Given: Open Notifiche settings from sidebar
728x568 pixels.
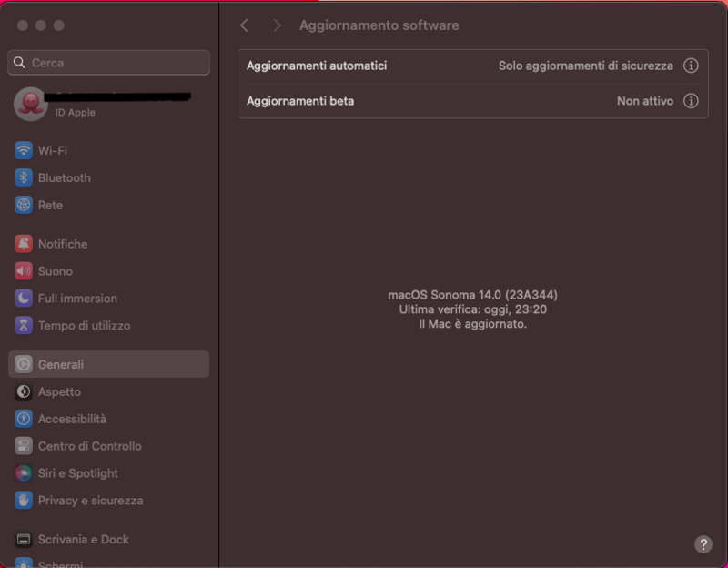Looking at the screenshot, I should click(108, 244).
